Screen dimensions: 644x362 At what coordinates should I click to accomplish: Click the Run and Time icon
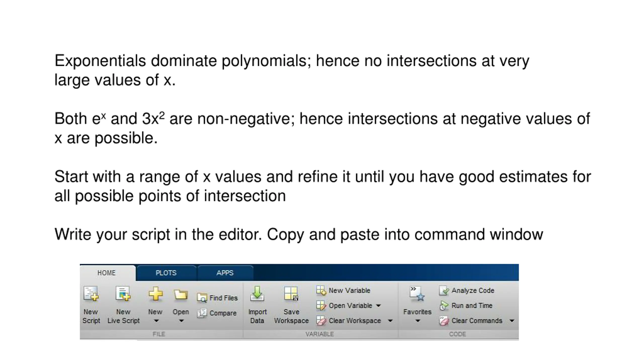pyautogui.click(x=444, y=305)
